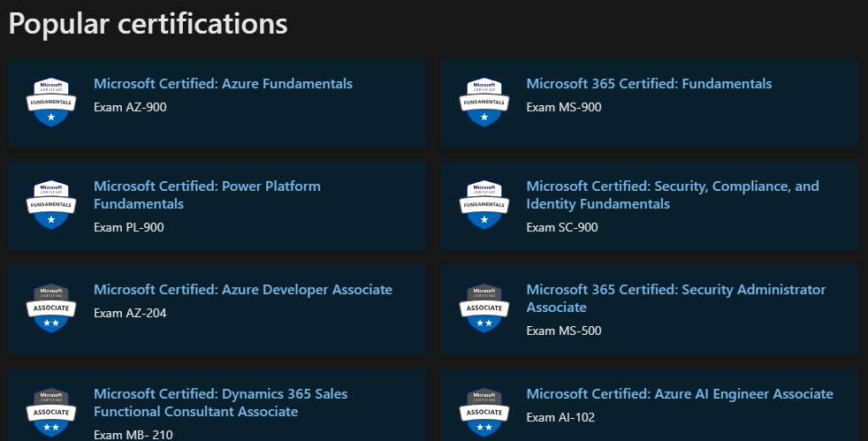868x441 pixels.
Task: Select the Azure Developer Associate title link
Action: point(243,290)
